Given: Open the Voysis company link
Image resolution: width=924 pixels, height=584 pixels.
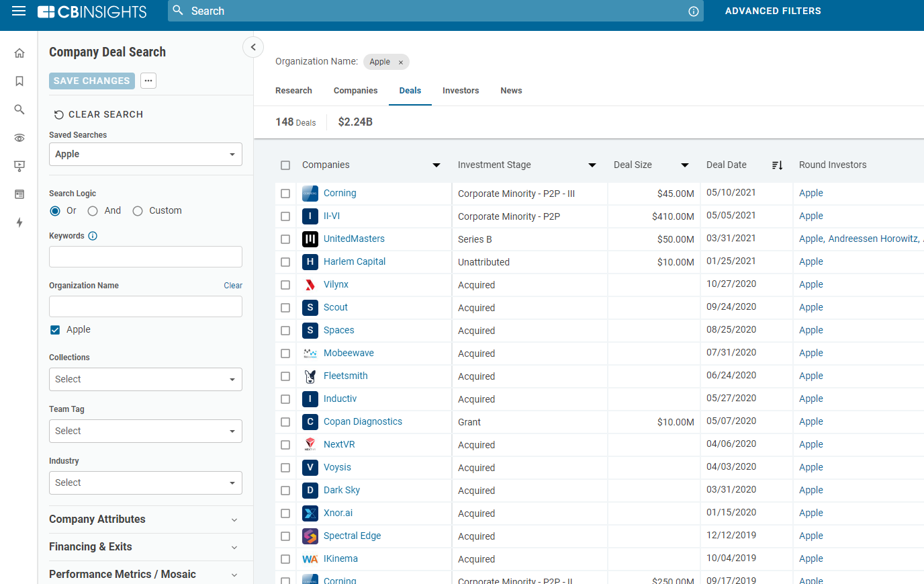Looking at the screenshot, I should [337, 468].
